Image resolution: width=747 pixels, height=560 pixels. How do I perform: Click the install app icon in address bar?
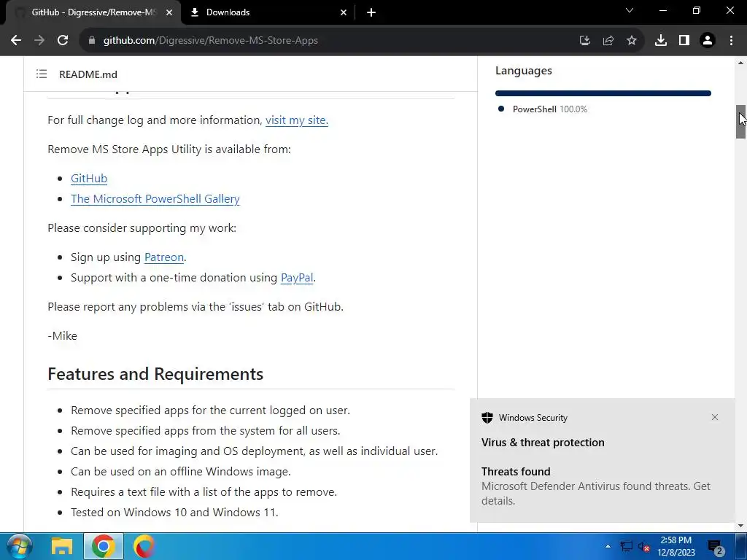tap(584, 41)
